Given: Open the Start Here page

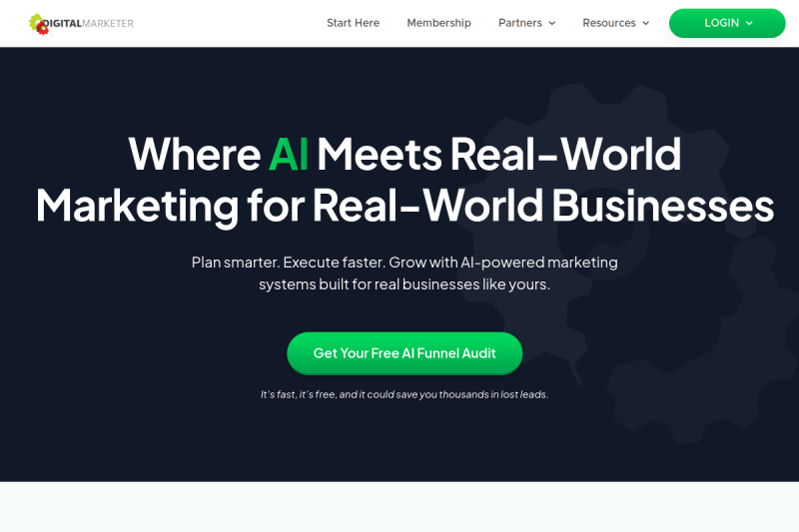Looking at the screenshot, I should [x=353, y=23].
